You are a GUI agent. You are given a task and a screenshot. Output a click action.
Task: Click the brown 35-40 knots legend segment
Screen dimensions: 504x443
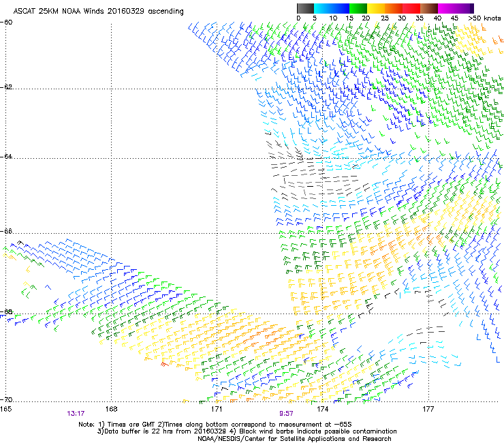[429, 8]
